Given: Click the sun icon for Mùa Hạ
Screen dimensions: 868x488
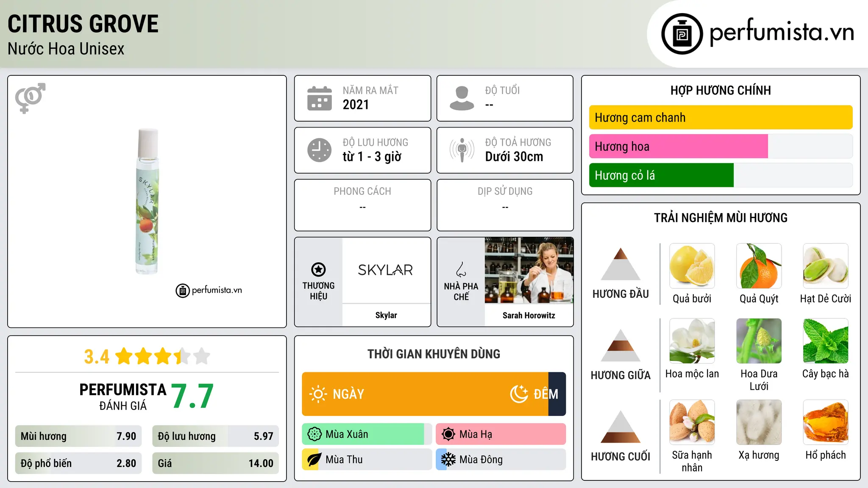Looking at the screenshot, I should pos(448,434).
